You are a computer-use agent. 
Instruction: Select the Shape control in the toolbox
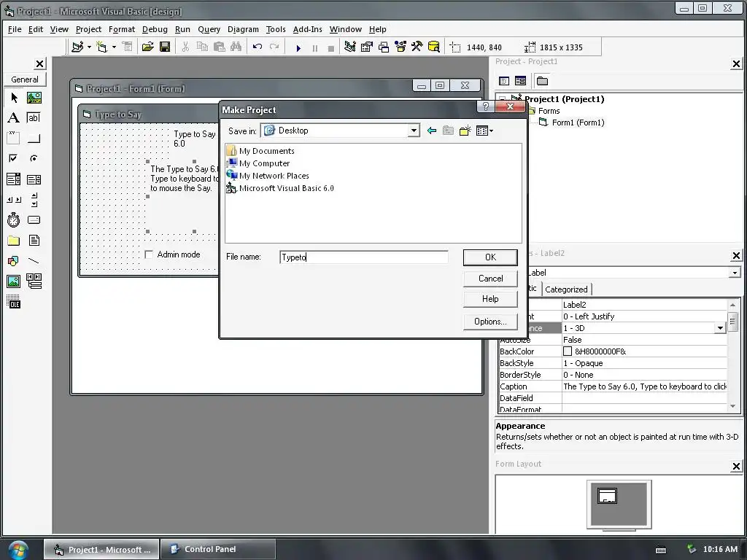coord(14,261)
